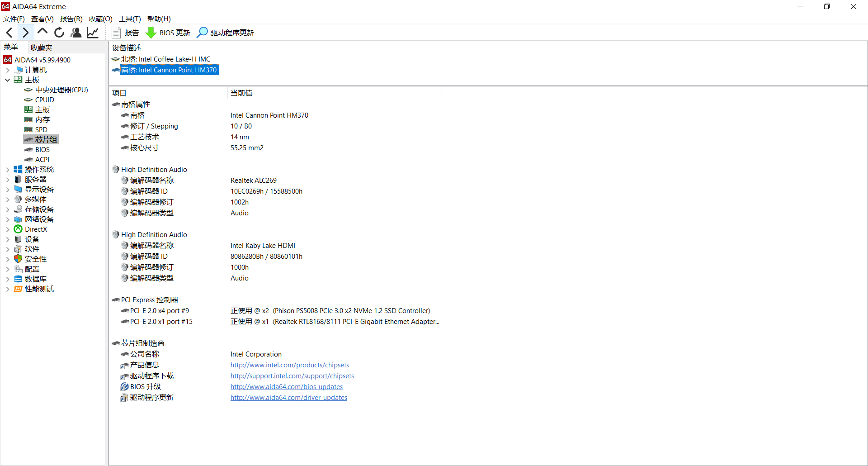Open the 文件(F) menu
This screenshot has width=868, height=466.
click(14, 19)
